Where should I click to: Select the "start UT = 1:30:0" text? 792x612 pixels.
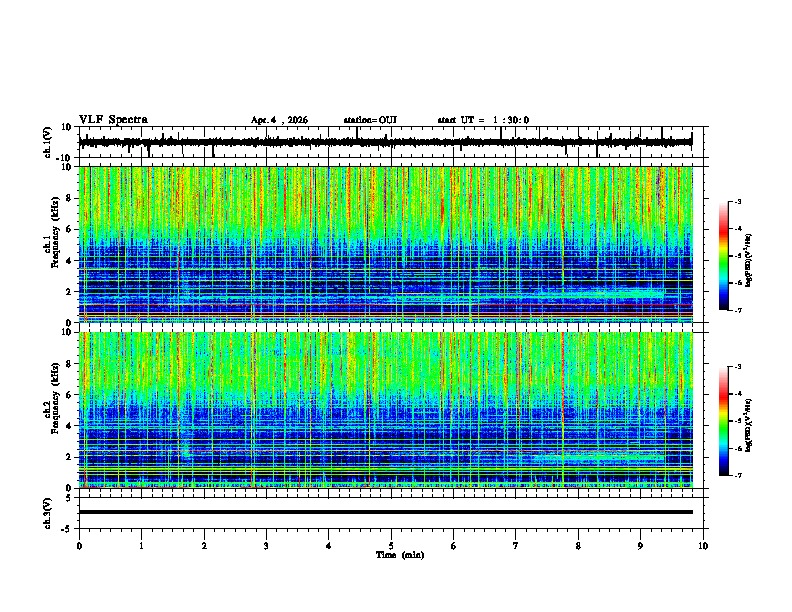(483, 120)
